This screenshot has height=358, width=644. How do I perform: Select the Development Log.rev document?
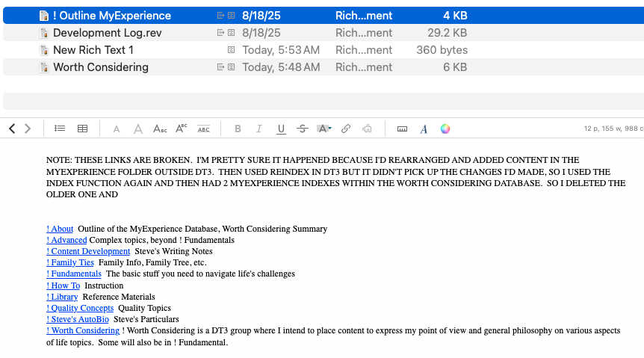click(x=107, y=33)
